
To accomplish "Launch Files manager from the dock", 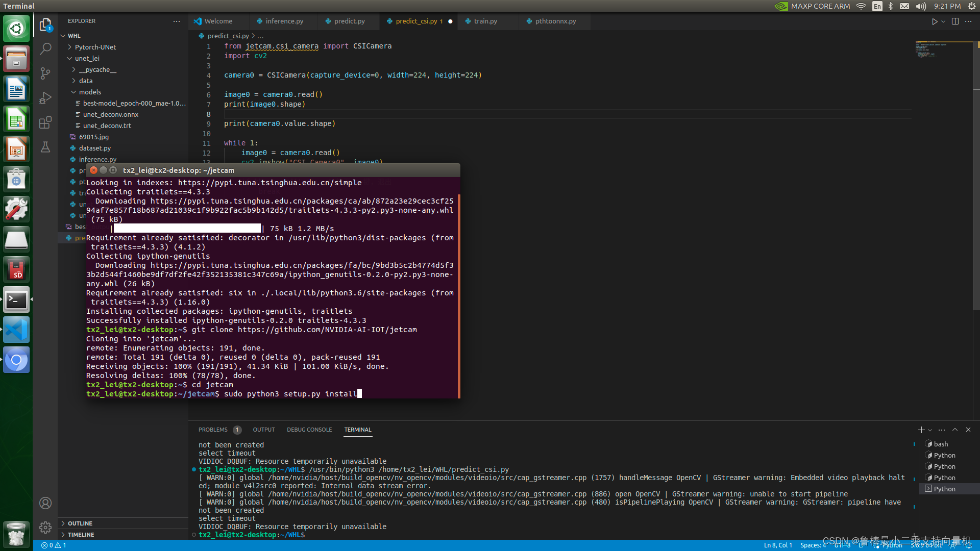I will (16, 59).
